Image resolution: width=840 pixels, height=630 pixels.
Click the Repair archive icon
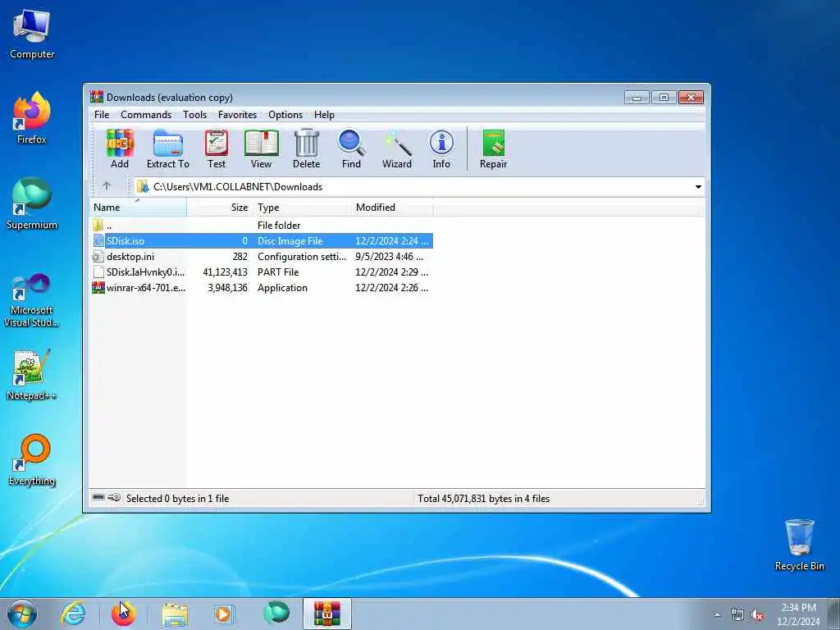click(x=493, y=149)
